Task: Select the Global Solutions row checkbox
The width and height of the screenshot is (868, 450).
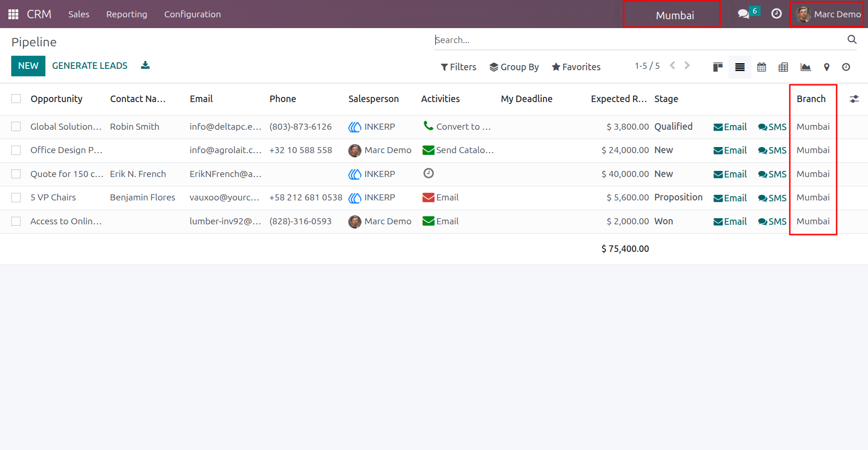Action: [x=16, y=126]
